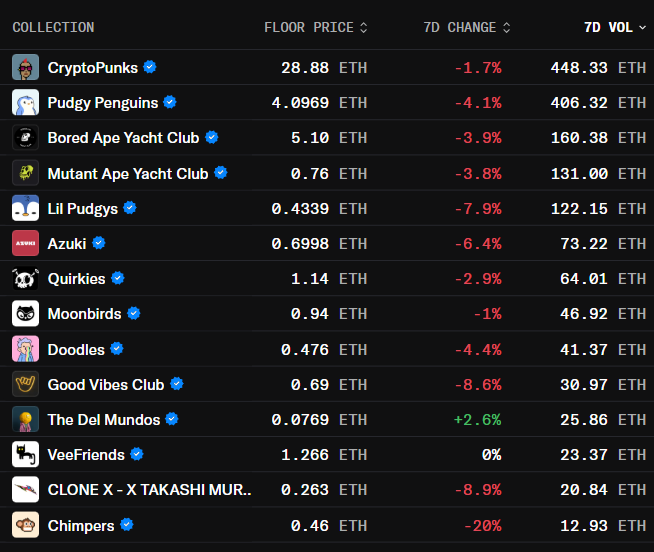Click the 73.22 ETH volume value
This screenshot has width=654, height=552.
point(603,244)
